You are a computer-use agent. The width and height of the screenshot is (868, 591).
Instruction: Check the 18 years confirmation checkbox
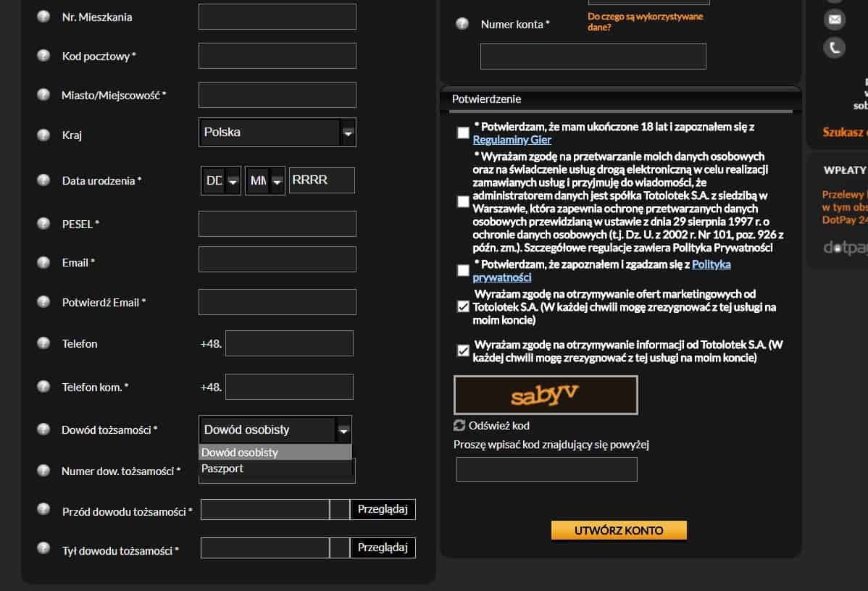click(463, 133)
